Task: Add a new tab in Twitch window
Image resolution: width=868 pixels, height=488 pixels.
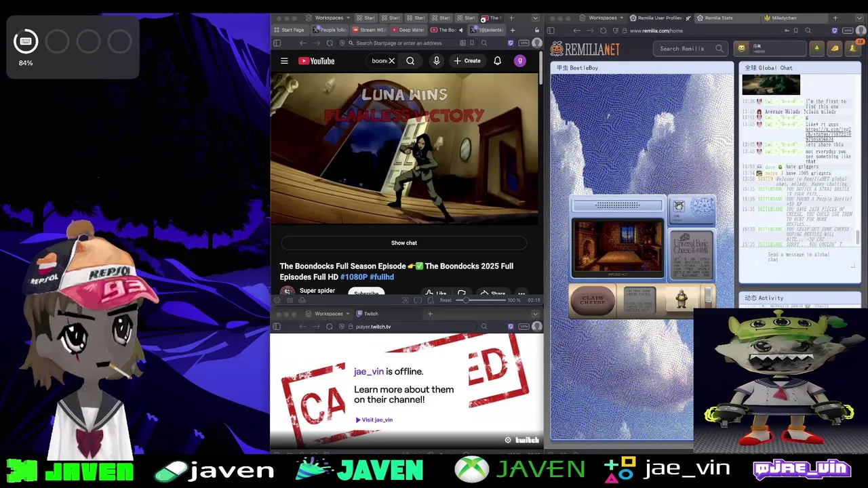Action: point(430,313)
